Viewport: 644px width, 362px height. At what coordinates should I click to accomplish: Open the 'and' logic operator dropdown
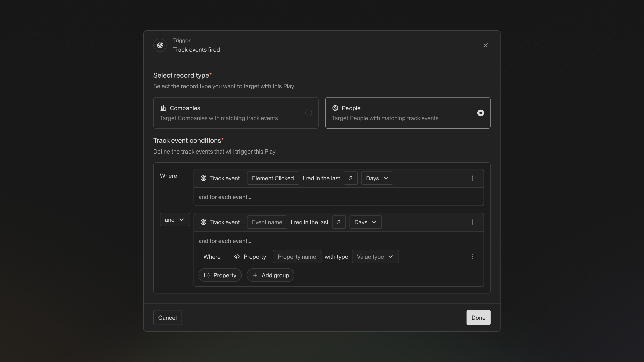(175, 220)
